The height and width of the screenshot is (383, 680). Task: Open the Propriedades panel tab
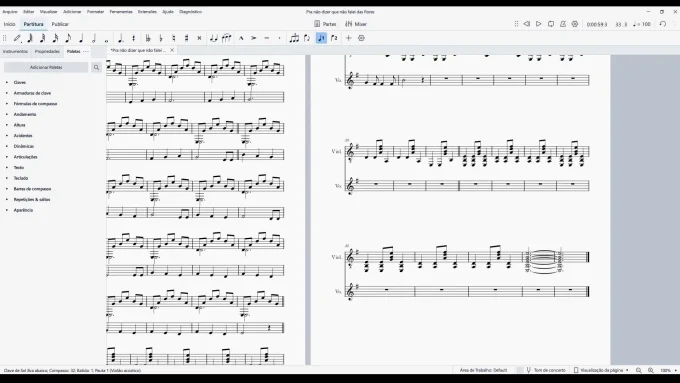tap(47, 51)
